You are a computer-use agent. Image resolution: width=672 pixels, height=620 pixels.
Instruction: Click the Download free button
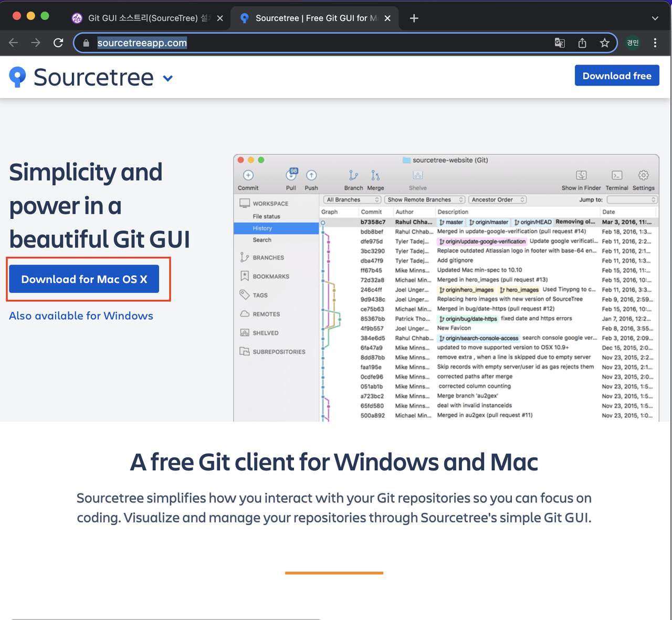click(617, 76)
